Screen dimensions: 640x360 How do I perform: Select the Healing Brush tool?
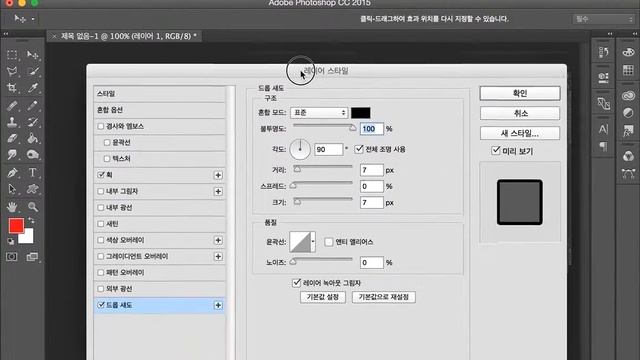click(x=12, y=106)
